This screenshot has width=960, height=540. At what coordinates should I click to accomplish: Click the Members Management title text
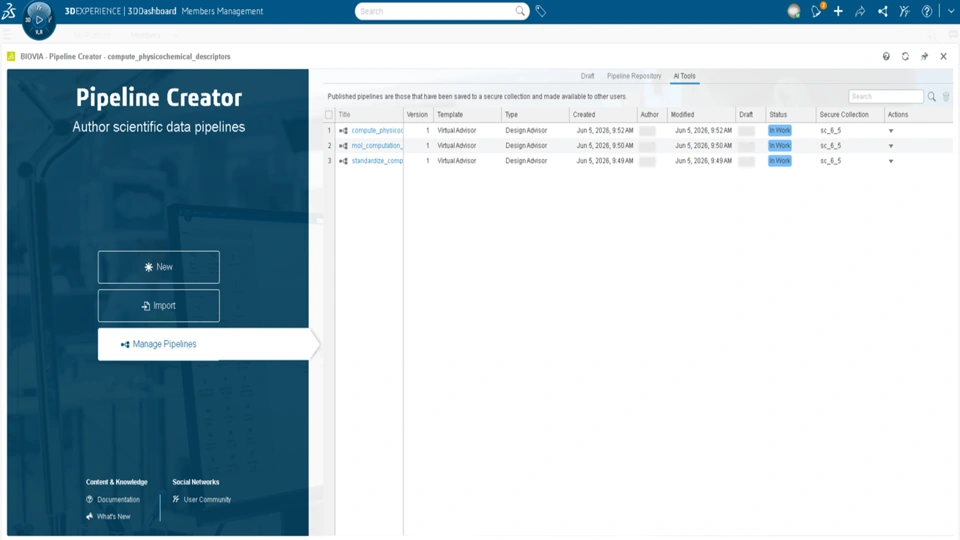(222, 11)
